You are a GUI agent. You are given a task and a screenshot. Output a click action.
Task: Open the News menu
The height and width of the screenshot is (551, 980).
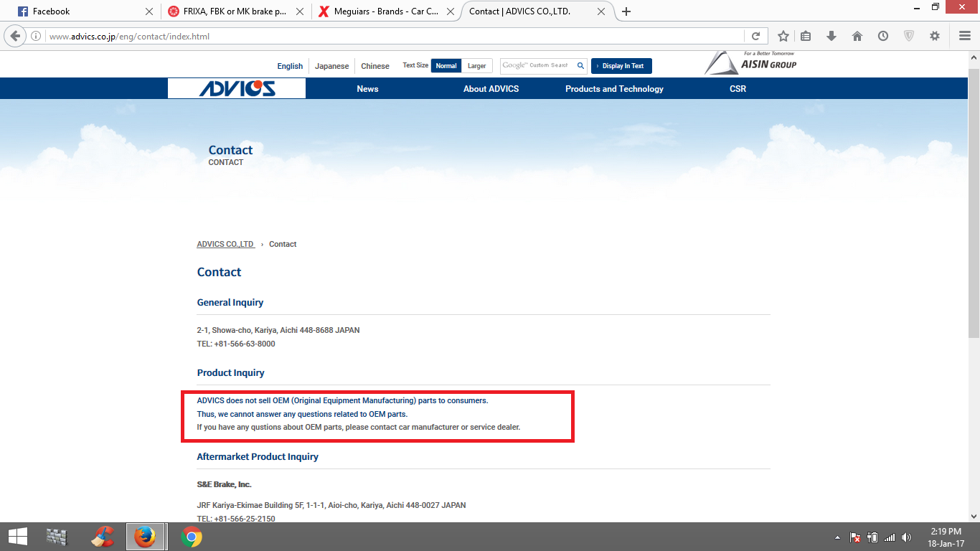367,89
